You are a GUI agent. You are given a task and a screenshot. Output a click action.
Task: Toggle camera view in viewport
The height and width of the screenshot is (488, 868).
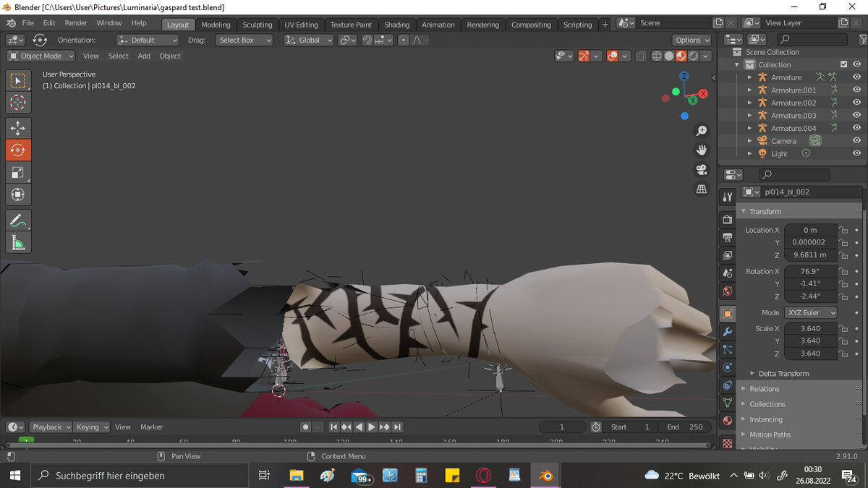click(x=701, y=170)
